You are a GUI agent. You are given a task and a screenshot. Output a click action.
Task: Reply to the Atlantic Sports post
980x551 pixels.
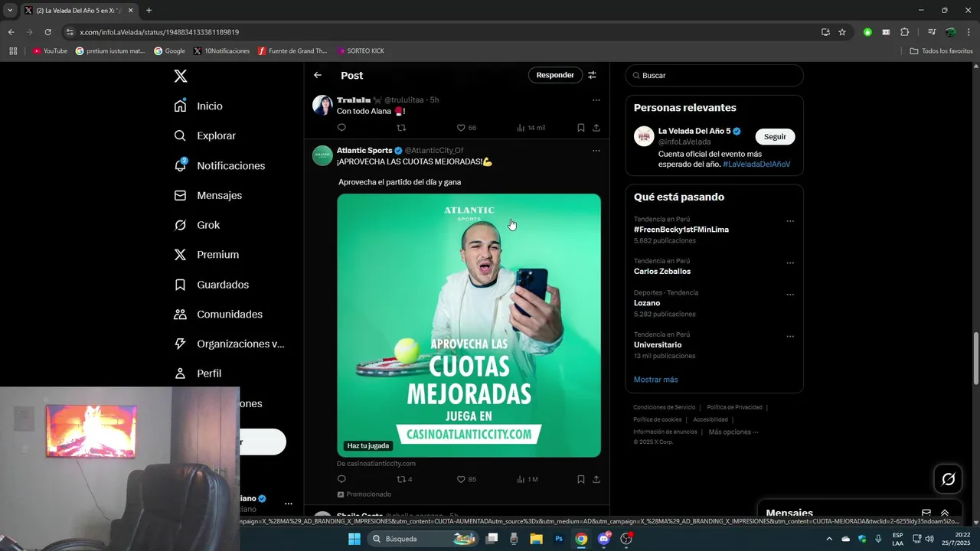tap(341, 480)
